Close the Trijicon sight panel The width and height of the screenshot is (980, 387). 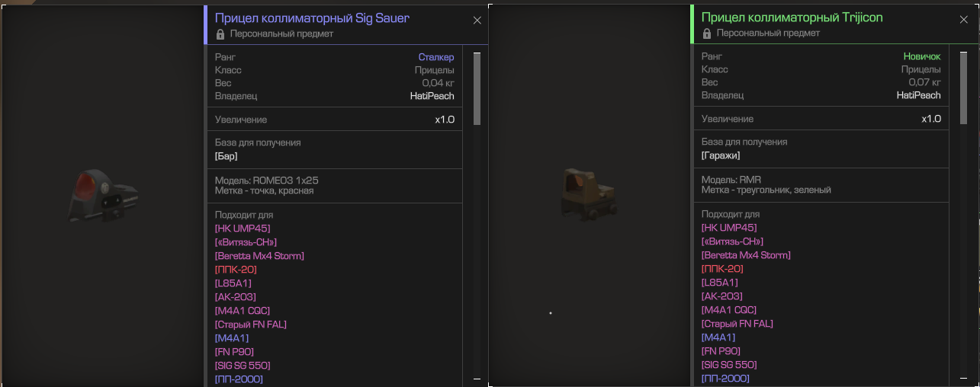coord(964,20)
